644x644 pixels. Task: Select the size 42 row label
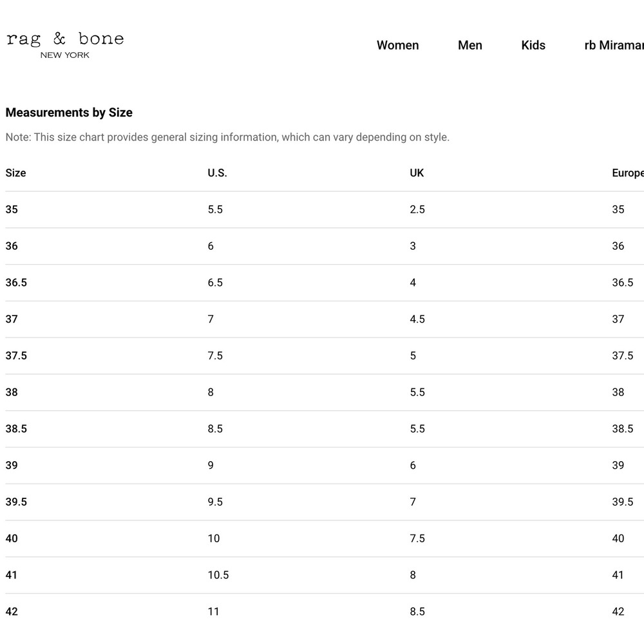pyautogui.click(x=12, y=612)
